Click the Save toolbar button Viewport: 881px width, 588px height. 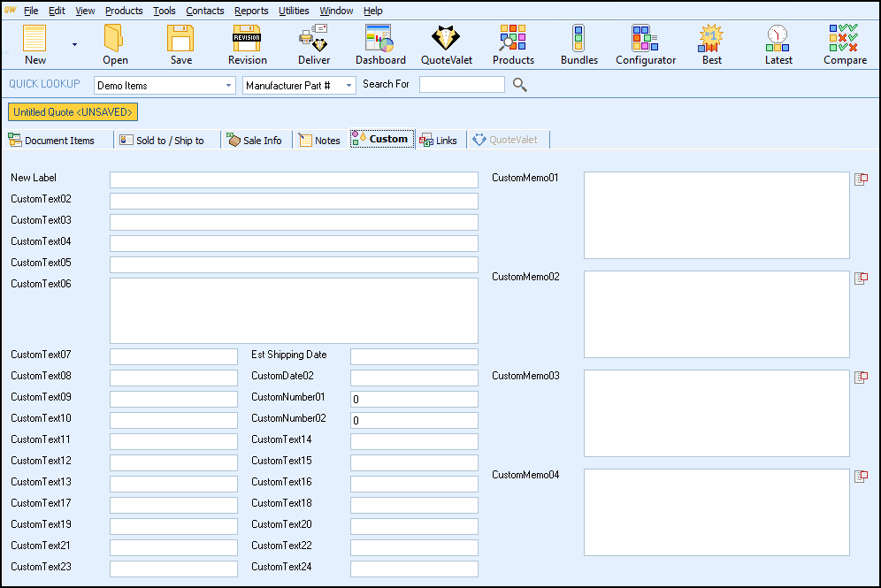click(x=181, y=45)
